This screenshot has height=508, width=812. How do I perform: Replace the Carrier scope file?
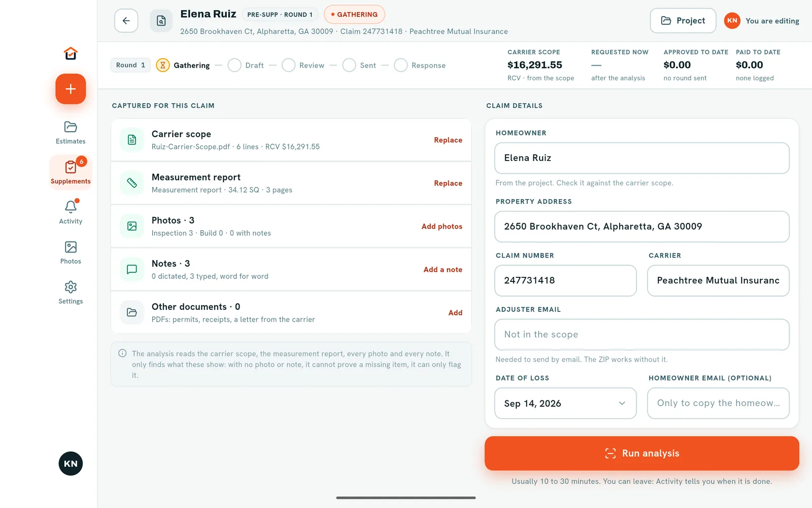pyautogui.click(x=448, y=140)
